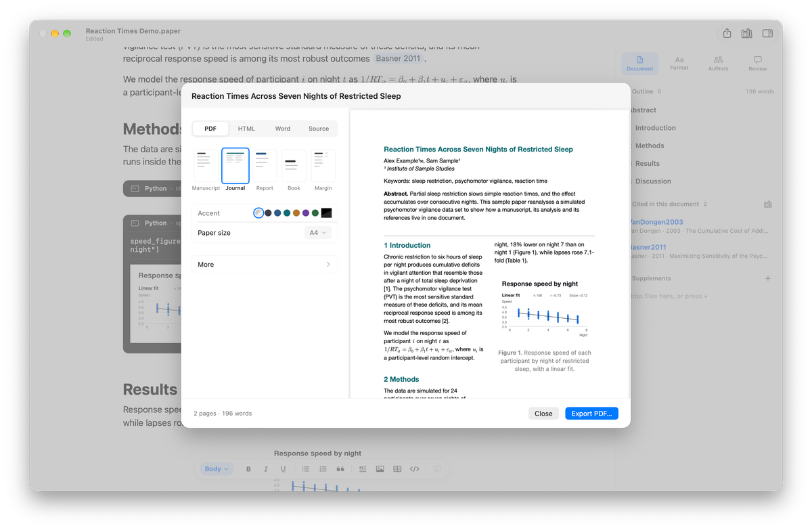
Task: Toggle Bold in the bottom formatting bar
Action: pyautogui.click(x=248, y=468)
